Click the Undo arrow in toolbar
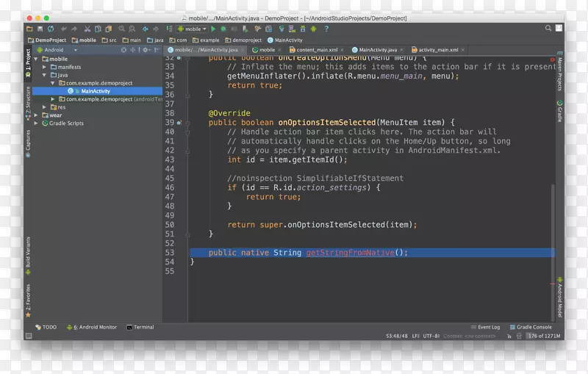Viewport: 588px width, 374px height. pos(63,29)
